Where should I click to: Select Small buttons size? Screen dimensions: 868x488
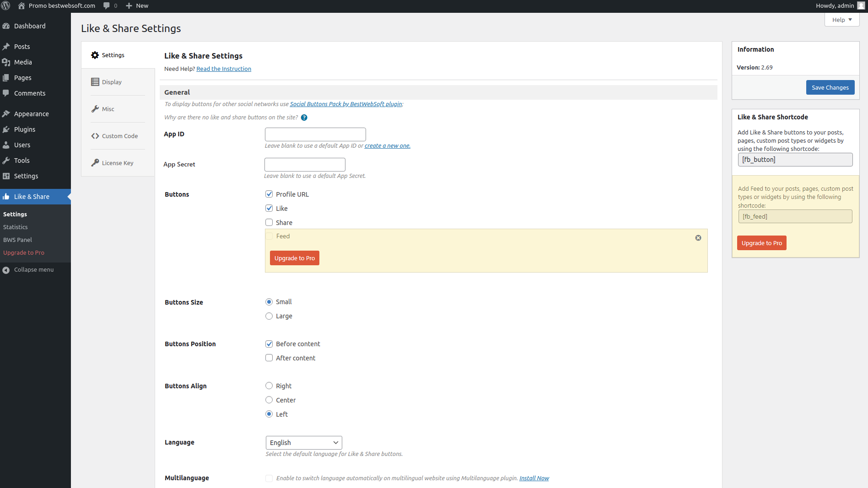click(x=269, y=302)
